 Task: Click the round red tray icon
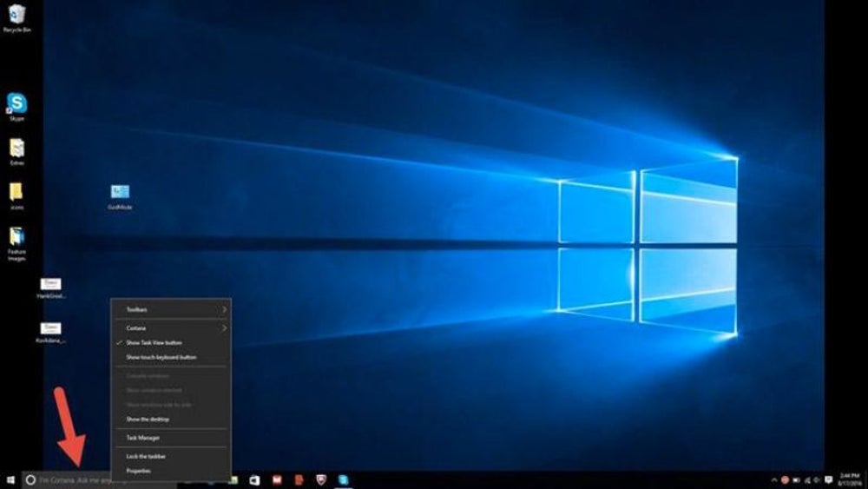click(785, 480)
